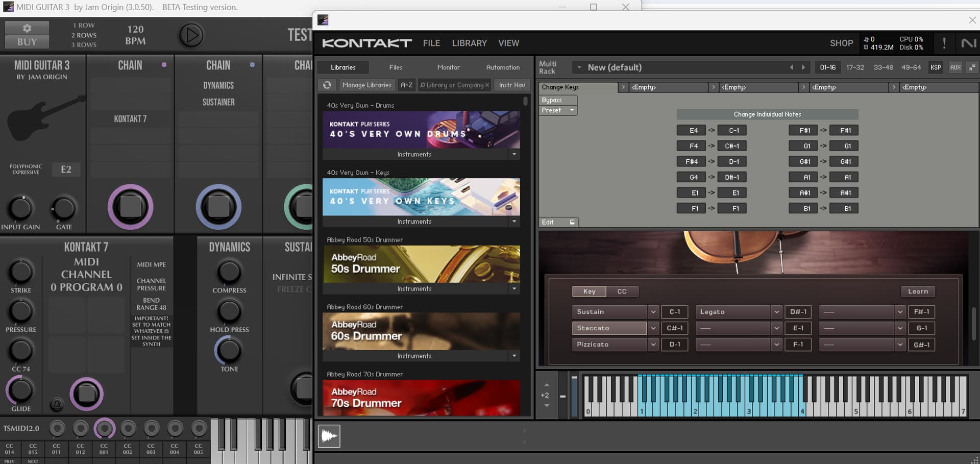Open Kontakt LIBRARY menu
The height and width of the screenshot is (464, 980).
[x=469, y=43]
